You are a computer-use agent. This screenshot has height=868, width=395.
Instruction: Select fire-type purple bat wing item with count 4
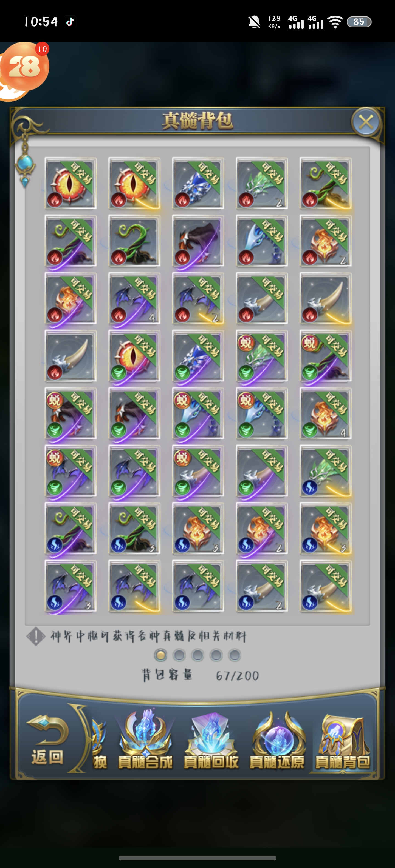(134, 299)
